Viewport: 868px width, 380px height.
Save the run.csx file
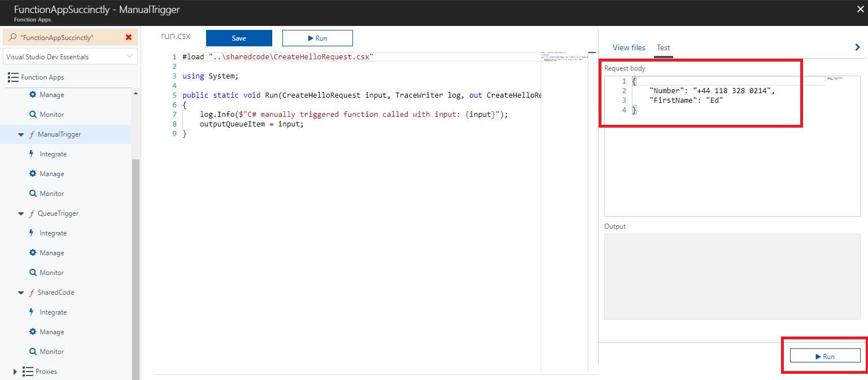tap(239, 38)
